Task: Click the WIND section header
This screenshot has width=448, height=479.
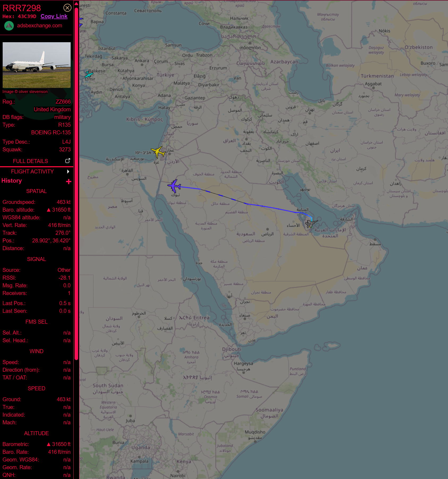Action: coord(36,351)
